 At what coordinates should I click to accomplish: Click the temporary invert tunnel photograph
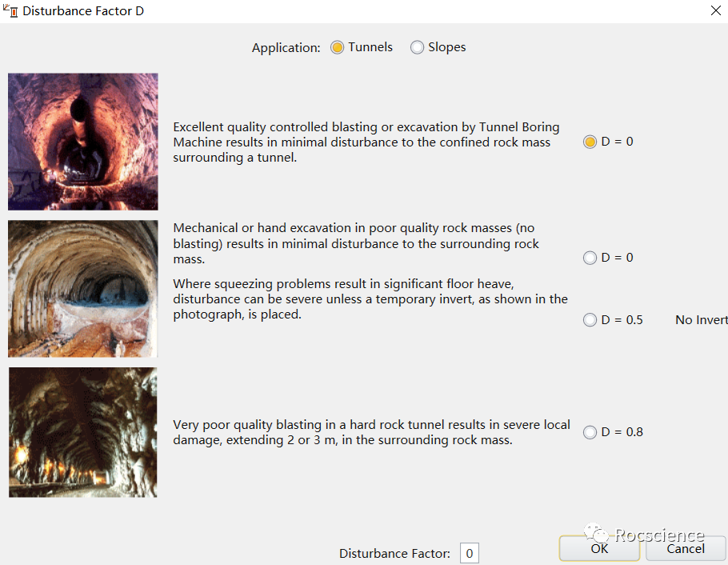[83, 288]
